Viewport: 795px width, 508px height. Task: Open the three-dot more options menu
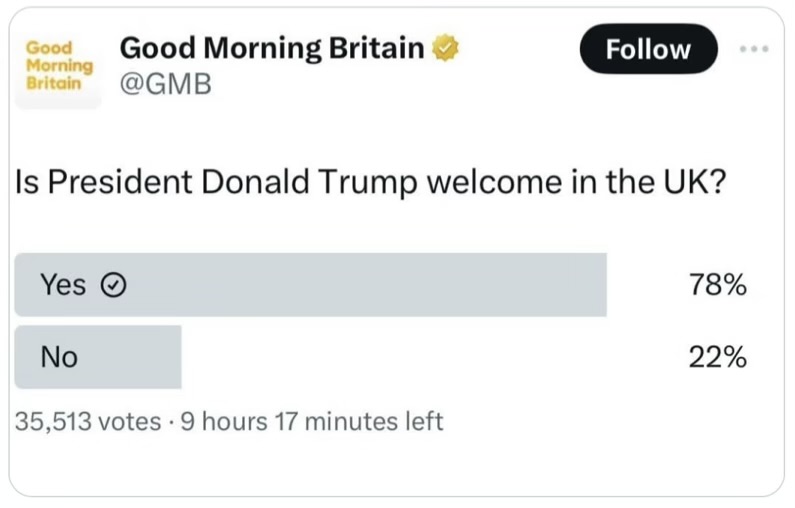(754, 49)
